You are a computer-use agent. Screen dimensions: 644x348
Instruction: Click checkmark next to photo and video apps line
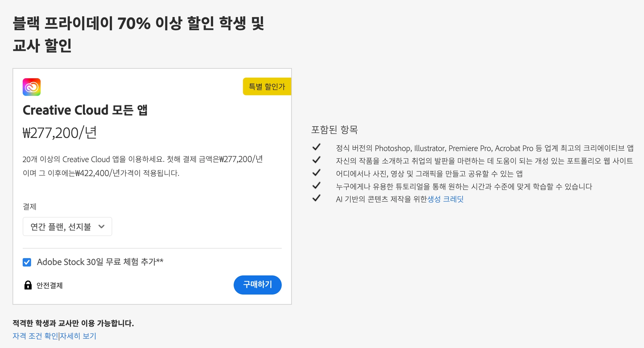coord(316,173)
